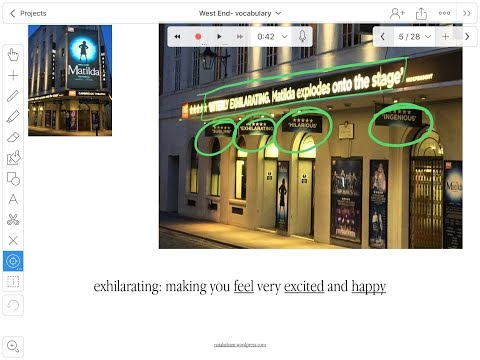Click the Matilda theatre thumbnail image
The width and height of the screenshot is (480, 360).
click(70, 80)
